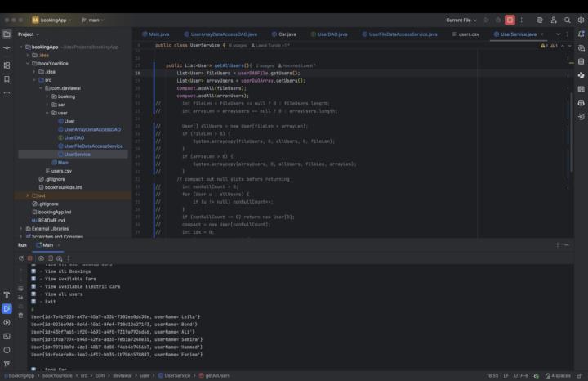Image resolution: width=588 pixels, height=381 pixels.
Task: Open the bookingApp project dropdown
Action: point(51,20)
